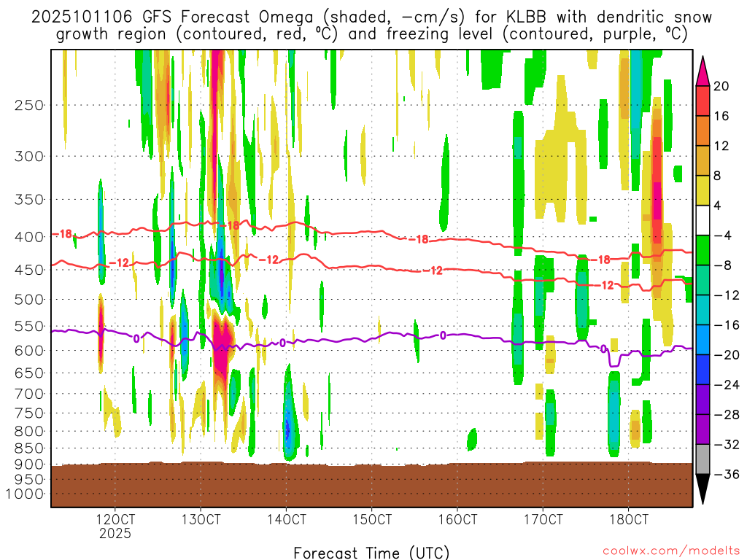
Task: Click the 550 pressure level label
Action: click(x=29, y=327)
